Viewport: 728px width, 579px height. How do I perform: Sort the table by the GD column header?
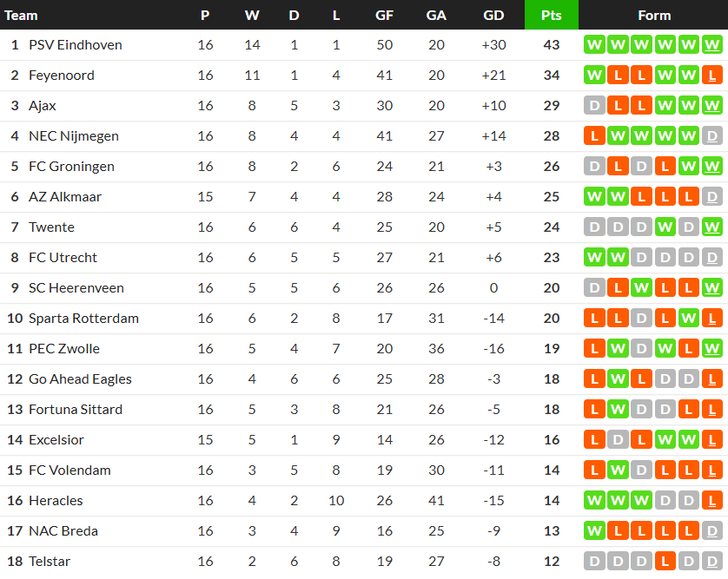coord(493,15)
